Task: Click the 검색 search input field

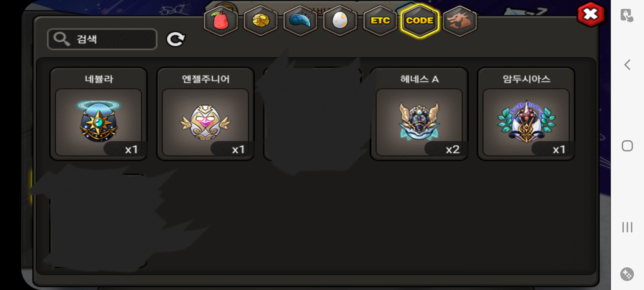Action: 102,39
